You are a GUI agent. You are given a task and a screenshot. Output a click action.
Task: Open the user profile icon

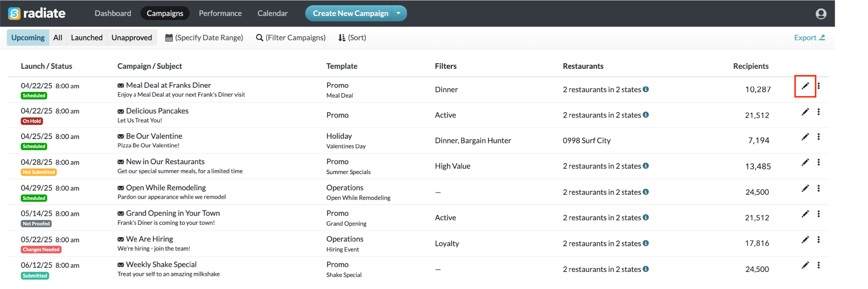(x=821, y=14)
